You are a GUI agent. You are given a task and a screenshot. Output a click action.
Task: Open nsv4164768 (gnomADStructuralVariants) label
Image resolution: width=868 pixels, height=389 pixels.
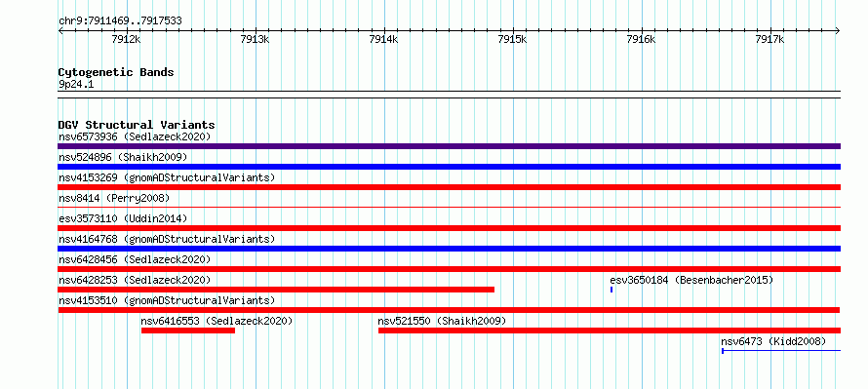pyautogui.click(x=167, y=239)
